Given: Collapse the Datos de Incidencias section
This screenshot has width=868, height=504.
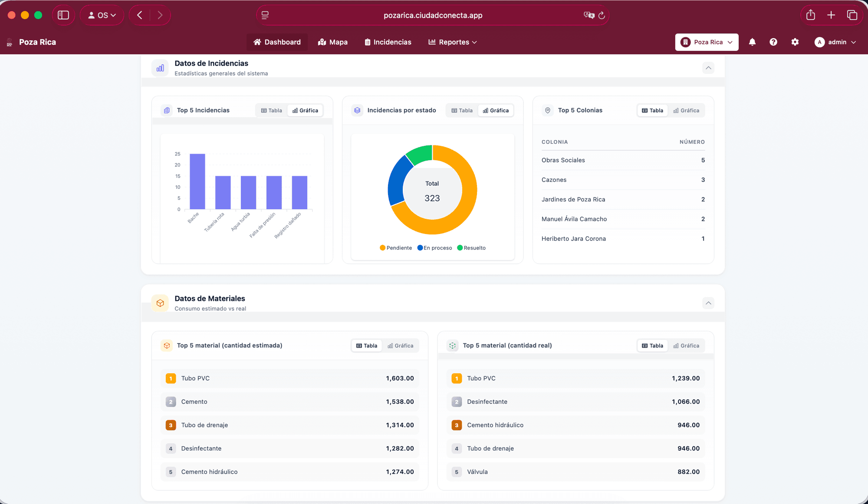Looking at the screenshot, I should tap(708, 68).
